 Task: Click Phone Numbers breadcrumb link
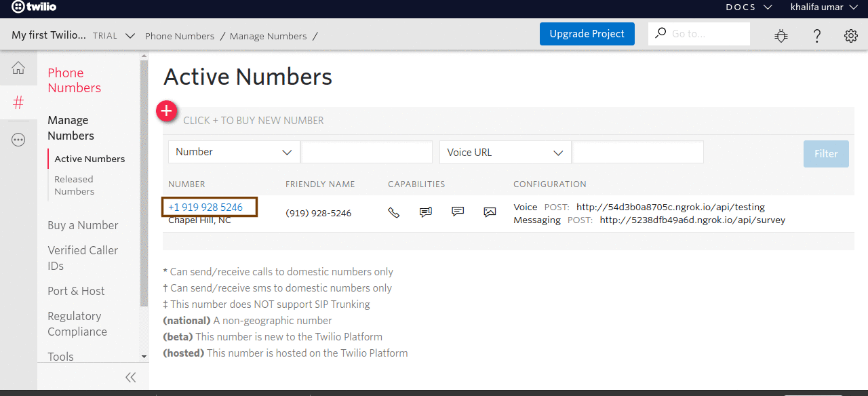click(x=180, y=36)
